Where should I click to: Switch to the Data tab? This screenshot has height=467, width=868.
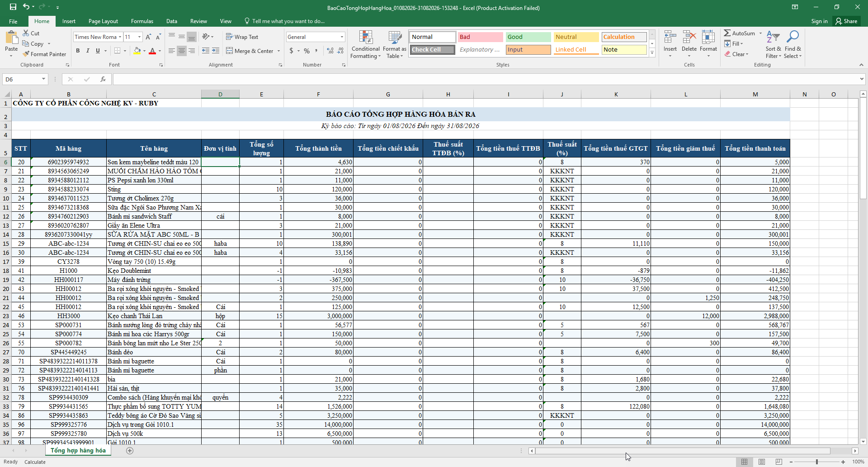click(171, 21)
